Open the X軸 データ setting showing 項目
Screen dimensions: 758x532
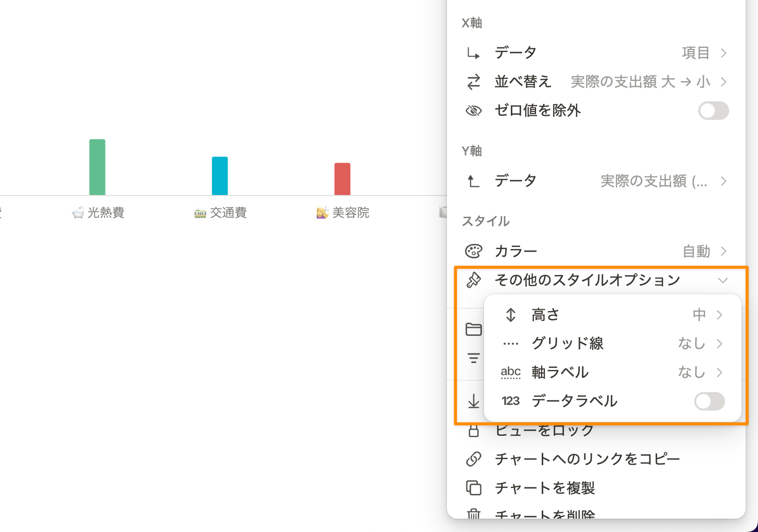(596, 53)
